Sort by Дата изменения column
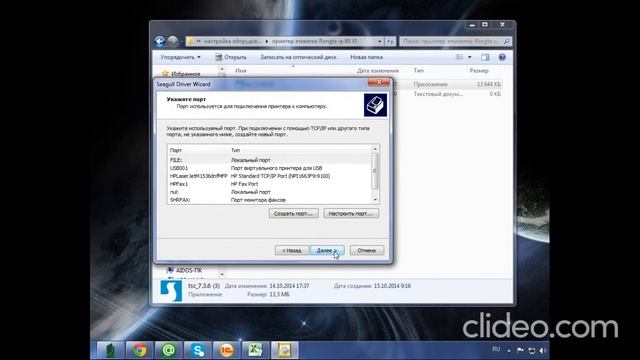 tap(378, 71)
